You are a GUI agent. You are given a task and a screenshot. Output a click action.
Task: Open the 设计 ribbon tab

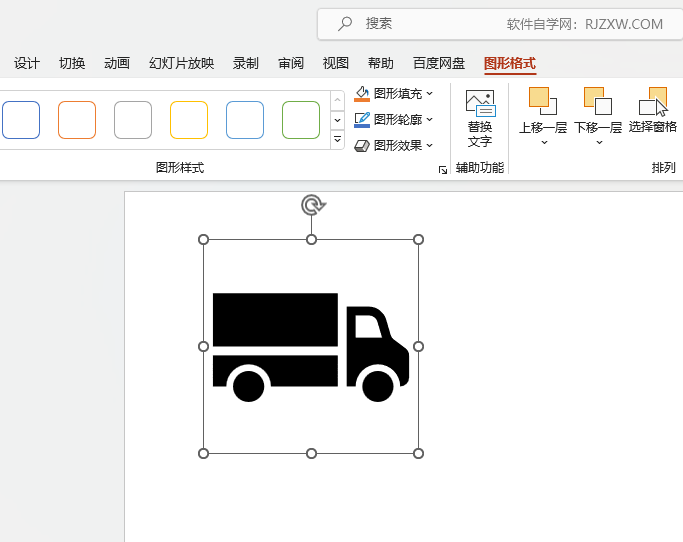pos(27,63)
